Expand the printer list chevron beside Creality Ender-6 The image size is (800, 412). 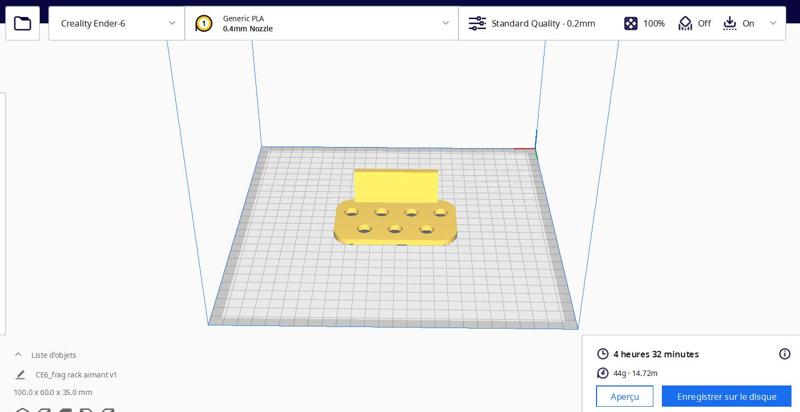(x=172, y=23)
